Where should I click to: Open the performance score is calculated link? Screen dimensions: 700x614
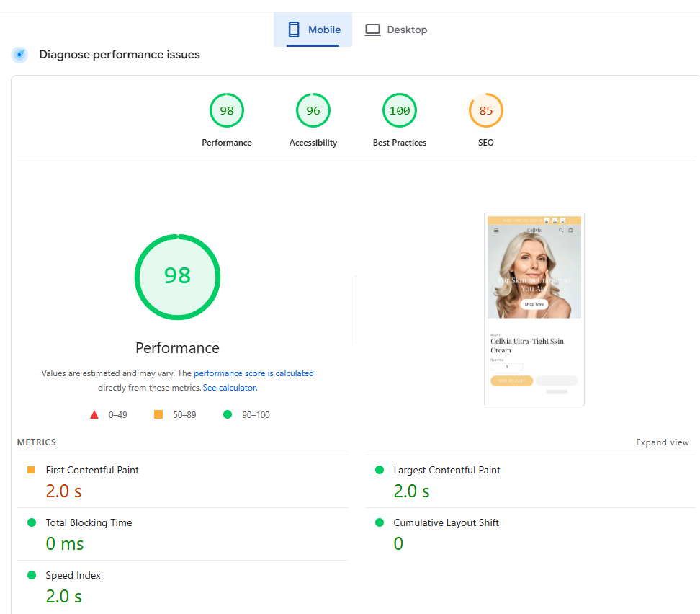tap(253, 373)
